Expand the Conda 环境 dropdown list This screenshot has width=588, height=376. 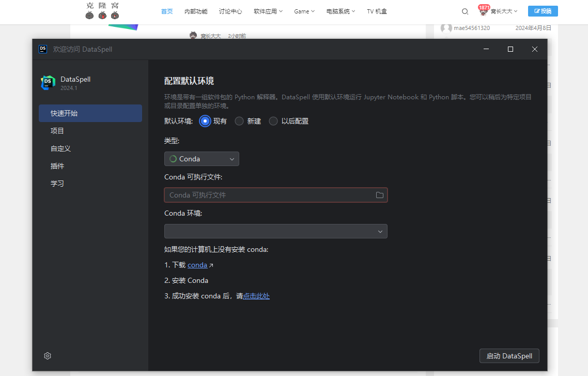(x=275, y=231)
